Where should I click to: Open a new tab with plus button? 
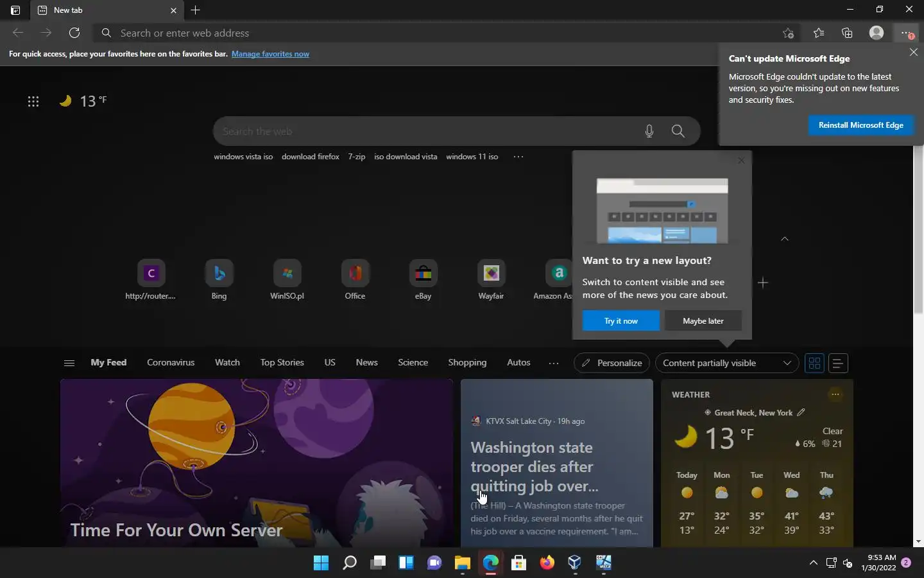tap(196, 10)
